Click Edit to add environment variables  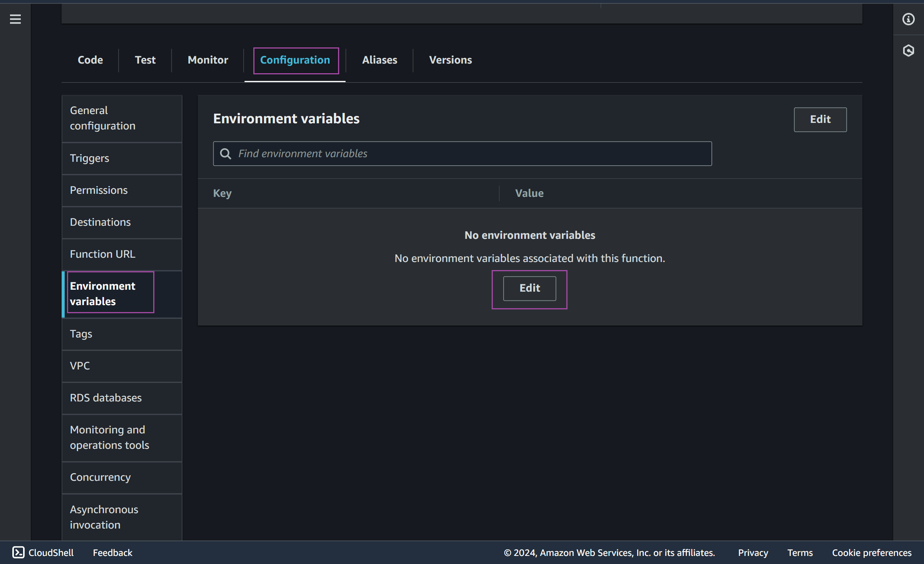click(529, 288)
